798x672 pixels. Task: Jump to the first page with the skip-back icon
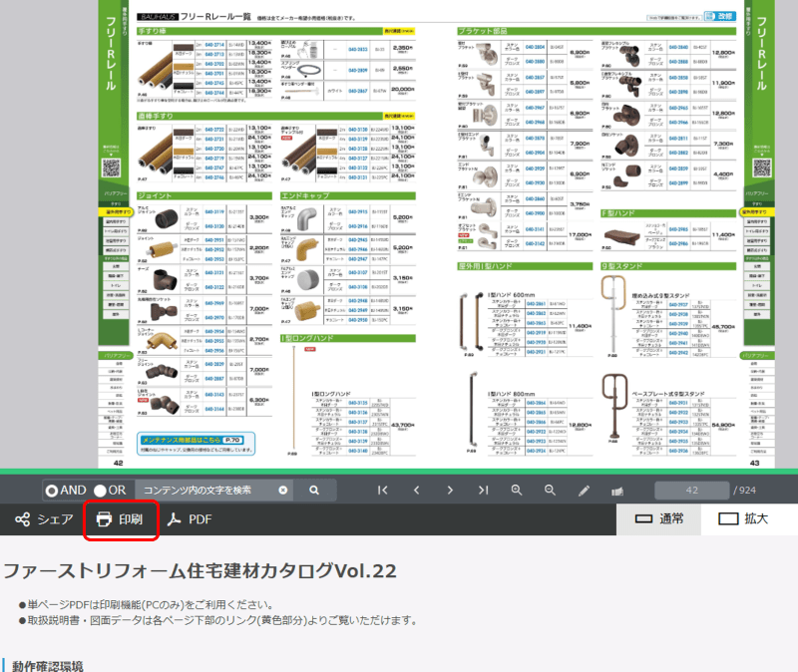382,490
